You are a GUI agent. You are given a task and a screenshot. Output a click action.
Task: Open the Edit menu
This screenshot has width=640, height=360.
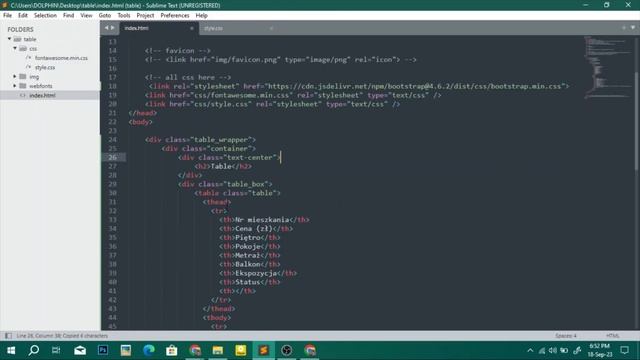23,16
